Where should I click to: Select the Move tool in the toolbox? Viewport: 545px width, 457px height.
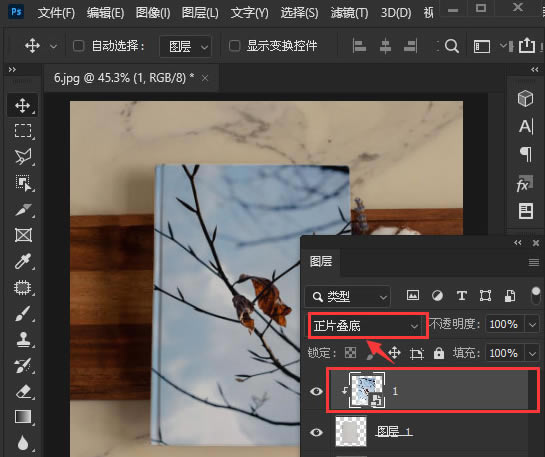pos(23,105)
